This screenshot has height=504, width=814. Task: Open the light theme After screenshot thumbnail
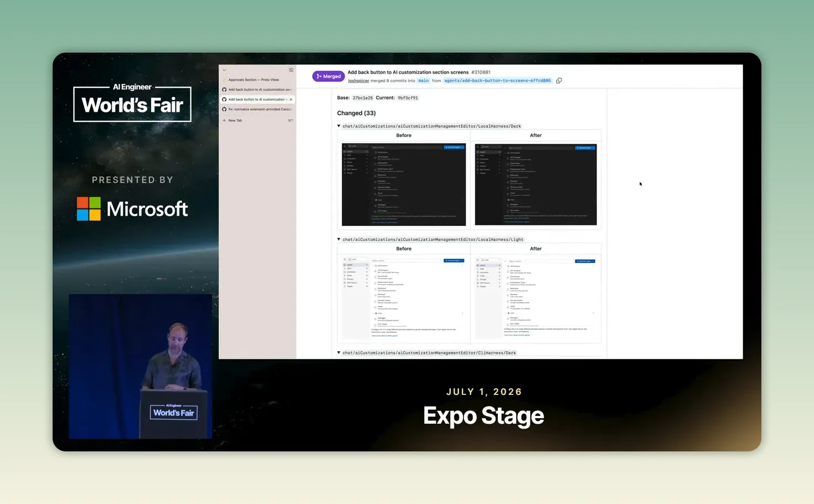[x=535, y=298]
